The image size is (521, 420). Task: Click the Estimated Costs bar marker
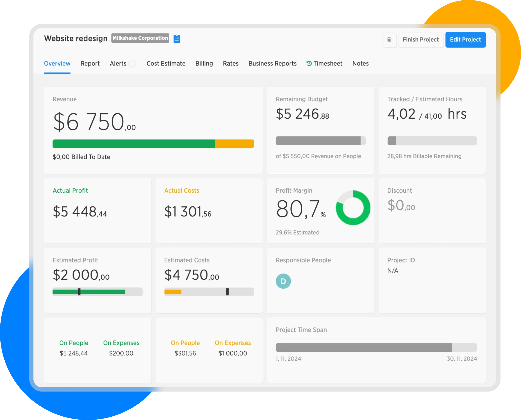pos(227,292)
